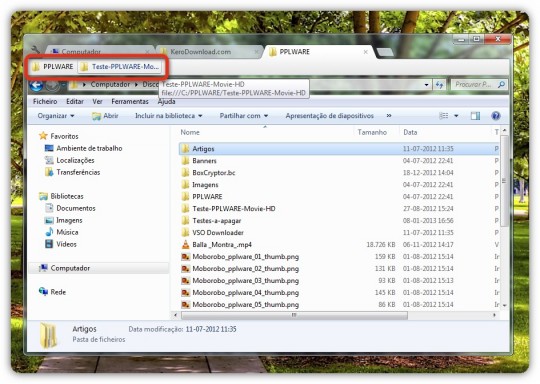
Task: Refresh the folder view
Action: click(x=439, y=85)
